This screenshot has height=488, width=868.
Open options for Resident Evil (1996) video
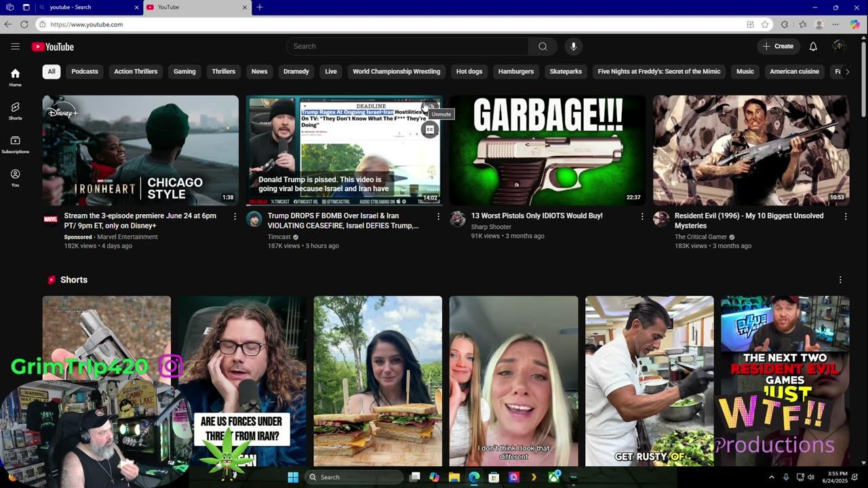pos(846,216)
